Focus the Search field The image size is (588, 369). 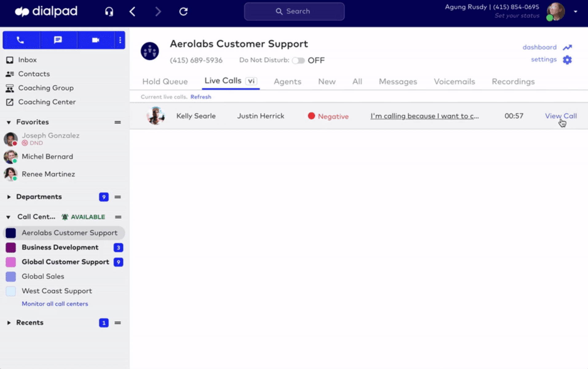click(294, 11)
